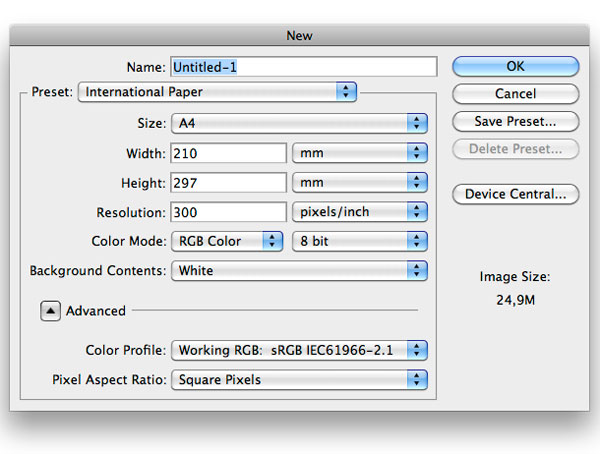Viewport: 600px width, 454px height.
Task: Collapse the Advanced section triangle
Action: pyautogui.click(x=50, y=311)
